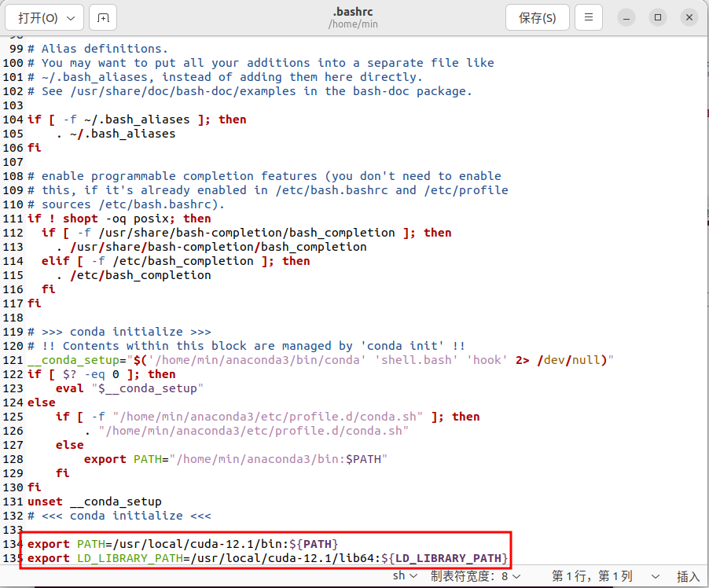The width and height of the screenshot is (709, 588).
Task: Minimize the gedit window
Action: [x=626, y=17]
